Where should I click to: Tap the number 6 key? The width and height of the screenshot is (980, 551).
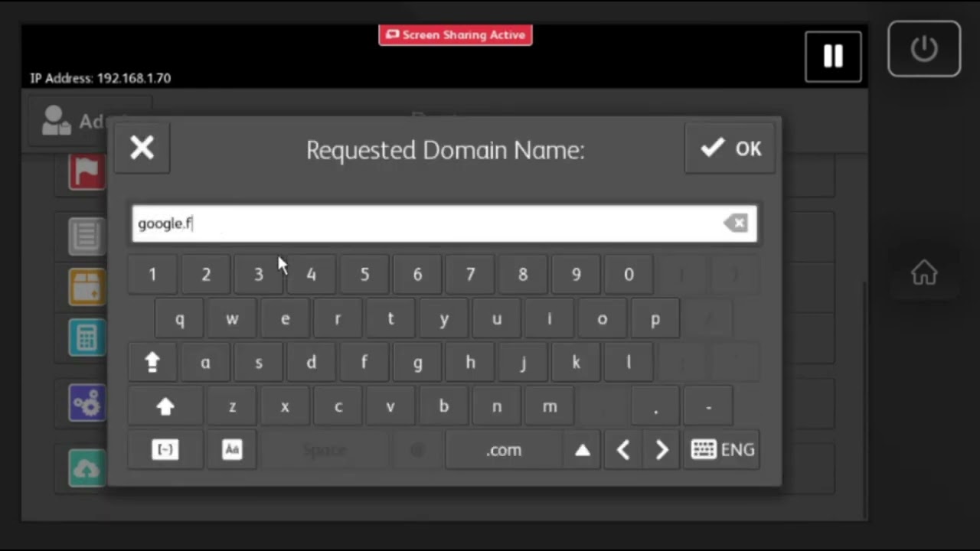click(417, 275)
